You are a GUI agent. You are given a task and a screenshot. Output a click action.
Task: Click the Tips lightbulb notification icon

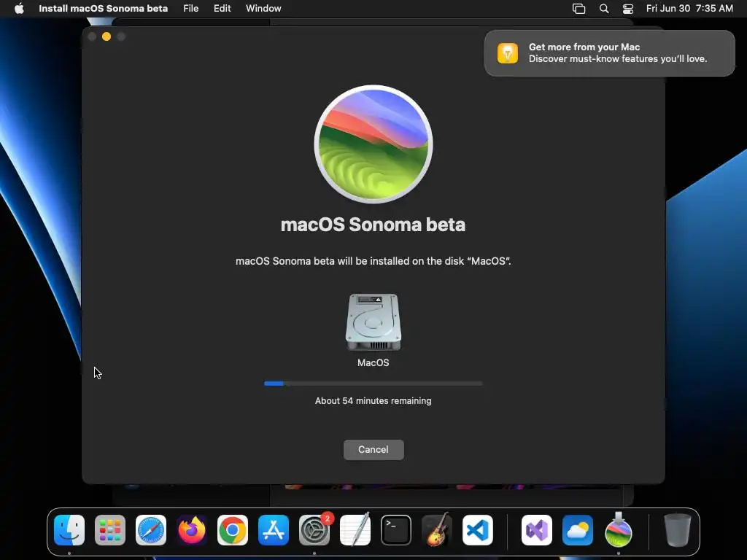508,52
